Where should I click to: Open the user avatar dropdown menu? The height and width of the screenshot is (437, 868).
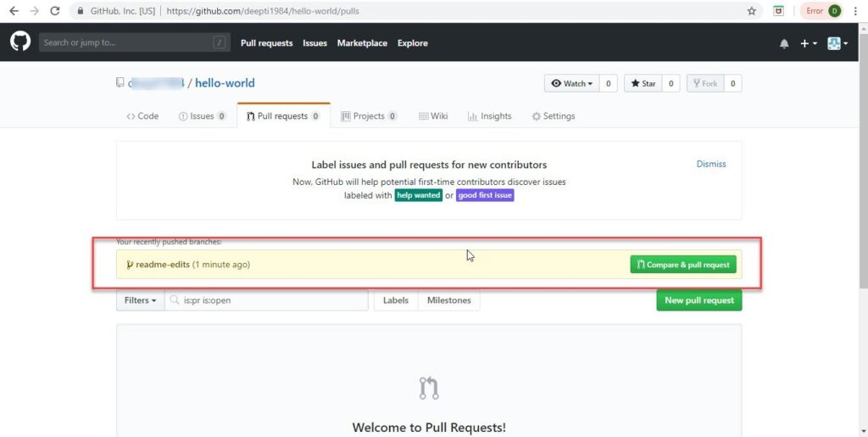coord(837,43)
